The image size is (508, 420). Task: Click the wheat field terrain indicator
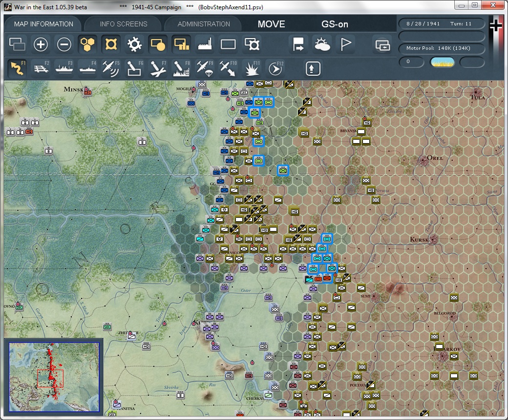pyautogui.click(x=442, y=62)
